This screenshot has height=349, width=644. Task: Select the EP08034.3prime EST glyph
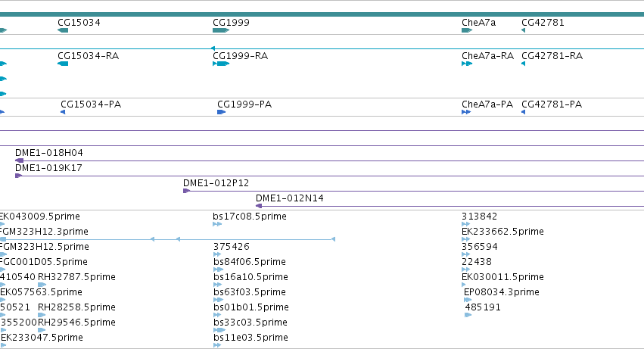[468, 300]
